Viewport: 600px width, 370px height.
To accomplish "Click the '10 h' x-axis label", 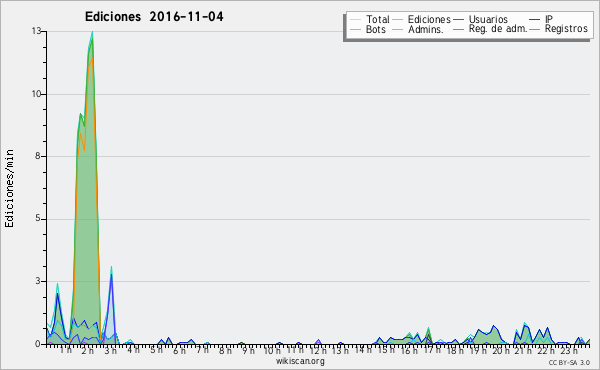I will pos(272,350).
